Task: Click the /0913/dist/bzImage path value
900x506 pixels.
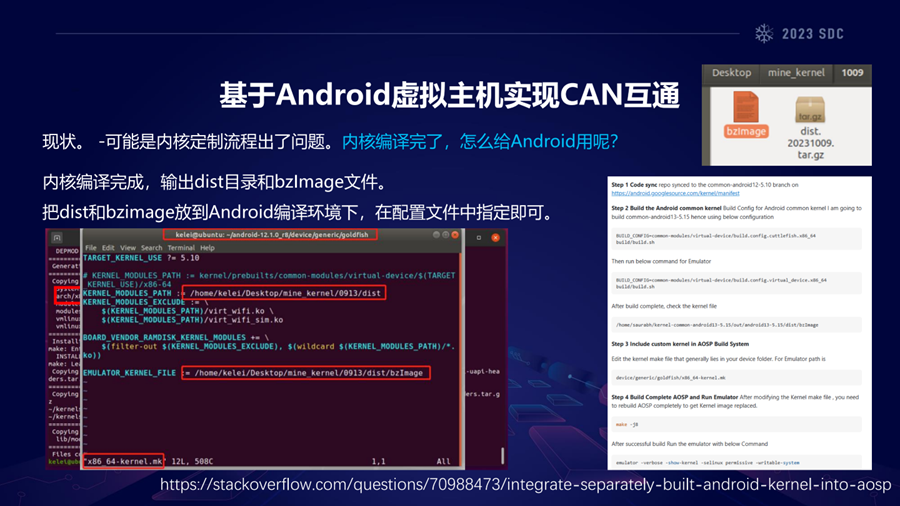Action: tap(308, 373)
